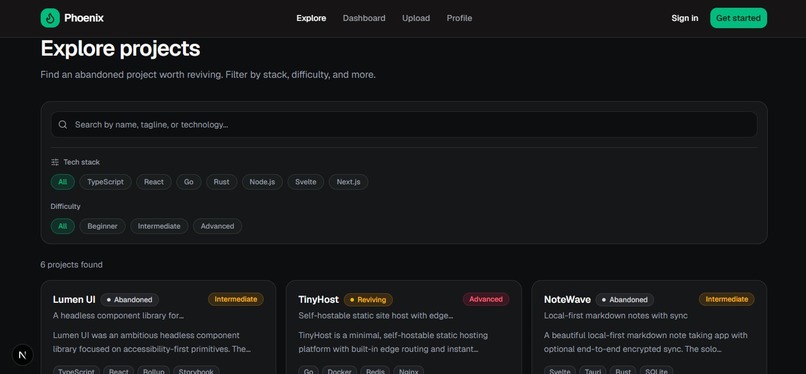Open the Explore nav tab
This screenshot has height=374, width=806.
[x=311, y=18]
